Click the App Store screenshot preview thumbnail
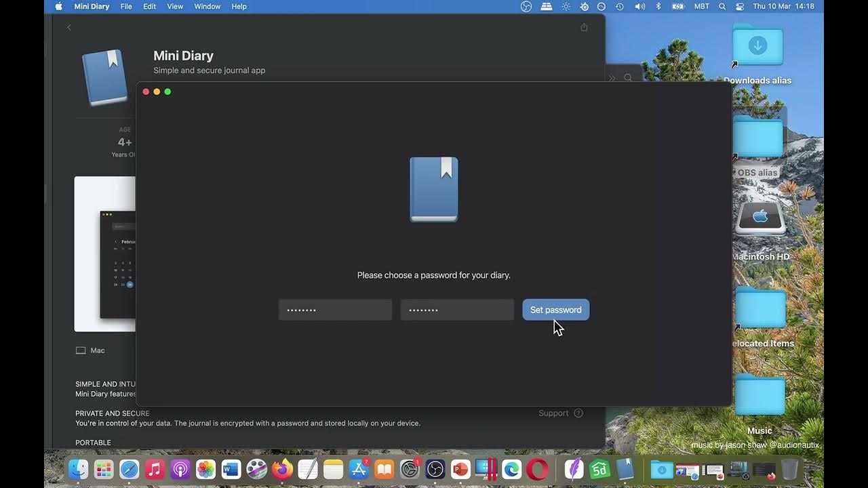This screenshot has width=868, height=488. coord(105,254)
